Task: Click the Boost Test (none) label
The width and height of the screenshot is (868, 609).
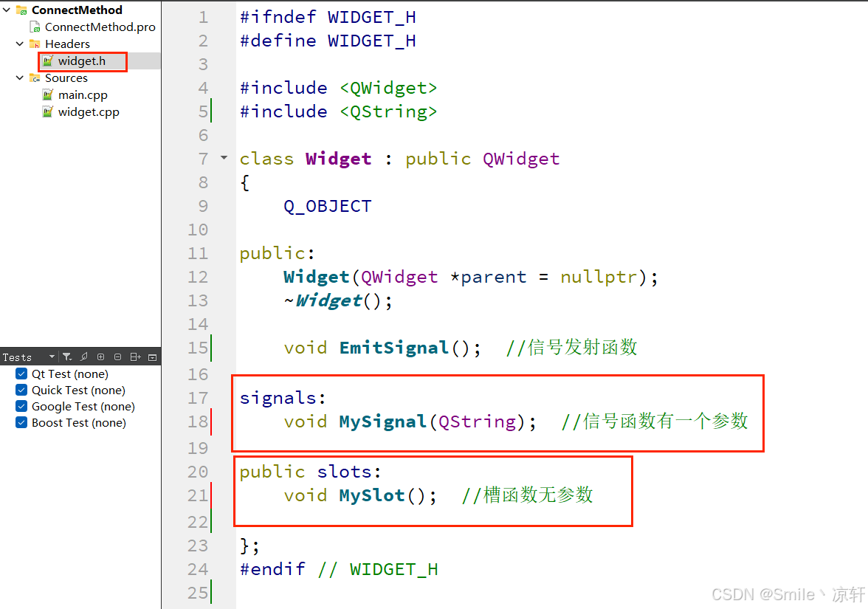Action: (78, 423)
